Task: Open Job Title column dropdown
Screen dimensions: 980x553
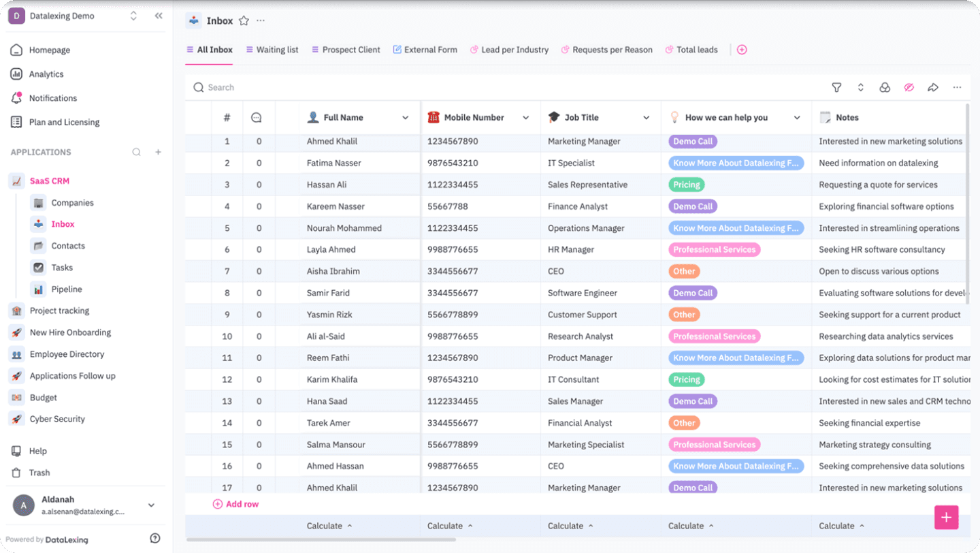Action: [x=646, y=118]
